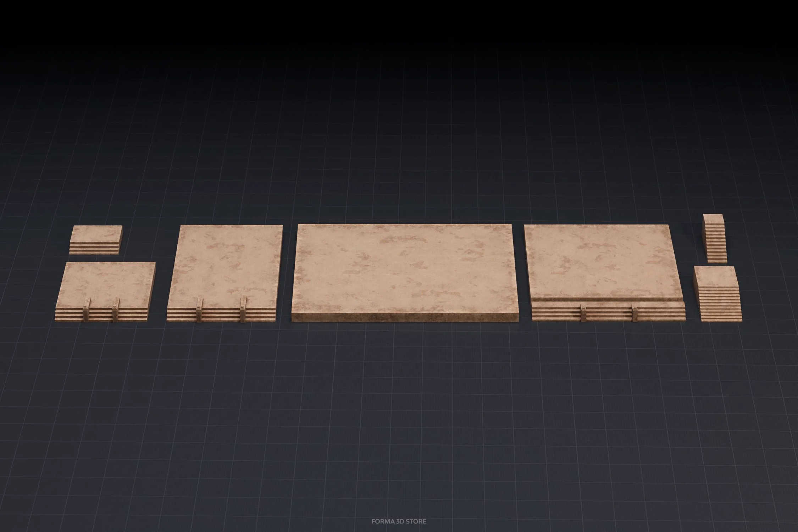798x532 pixels.
Task: Click steps of small top-left platform
Action: (x=94, y=248)
